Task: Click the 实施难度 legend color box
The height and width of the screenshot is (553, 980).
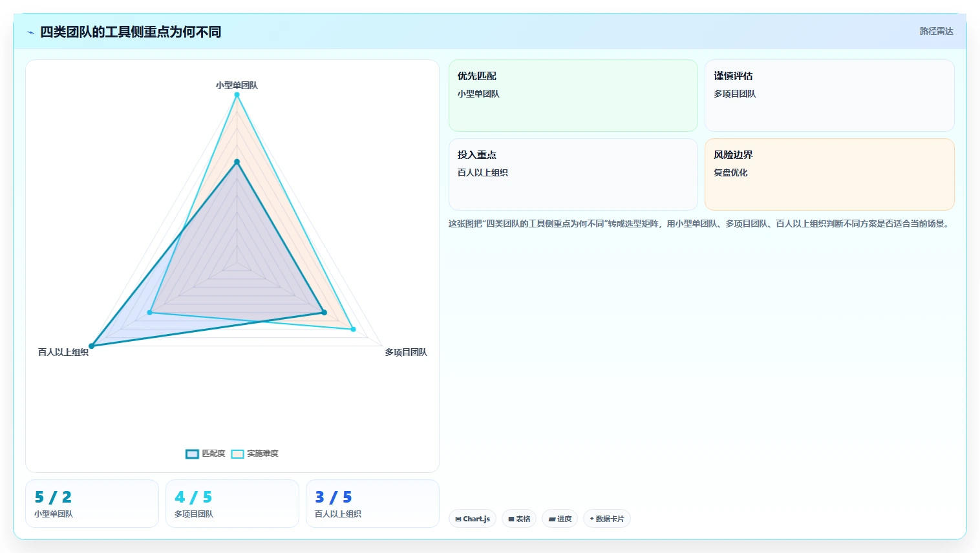Action: (238, 454)
